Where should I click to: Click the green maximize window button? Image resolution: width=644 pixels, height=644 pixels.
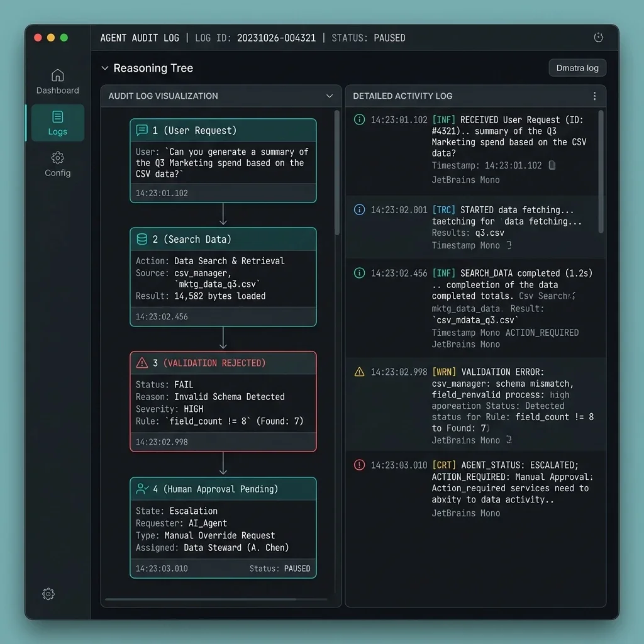click(64, 37)
